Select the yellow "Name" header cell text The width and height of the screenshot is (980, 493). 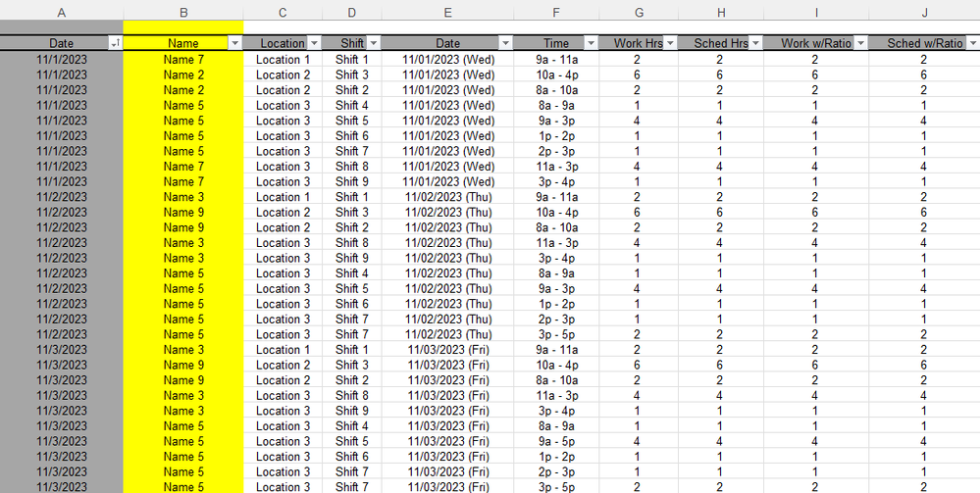click(183, 44)
